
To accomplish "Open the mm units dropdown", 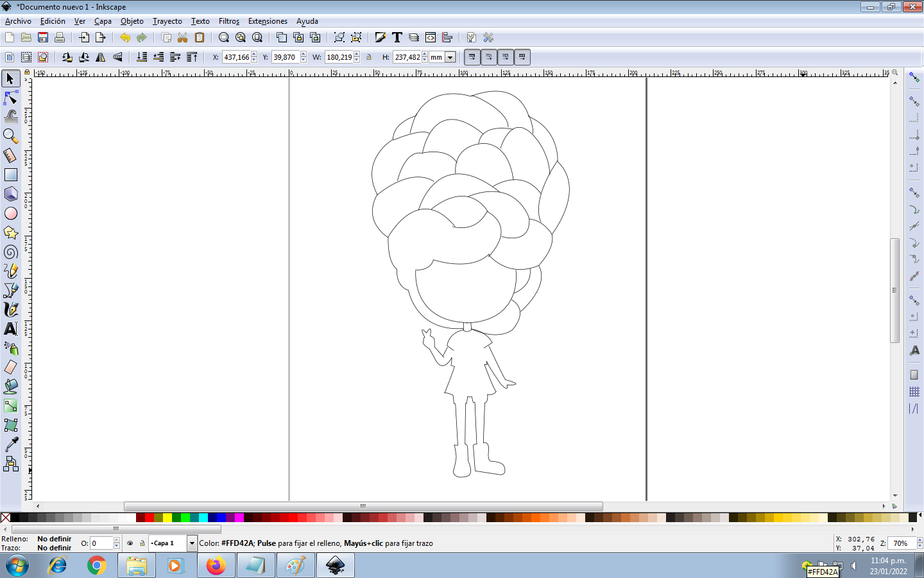I will (450, 57).
